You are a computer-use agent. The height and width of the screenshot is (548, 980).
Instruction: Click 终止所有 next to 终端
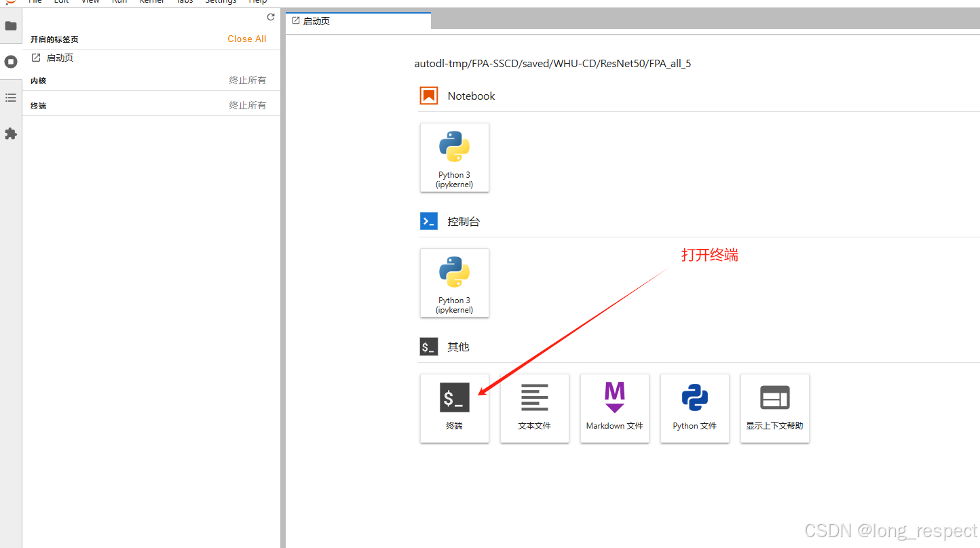click(248, 105)
